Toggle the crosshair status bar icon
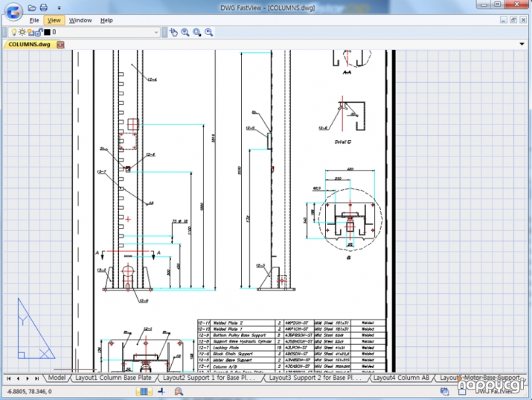 click(x=161, y=392)
